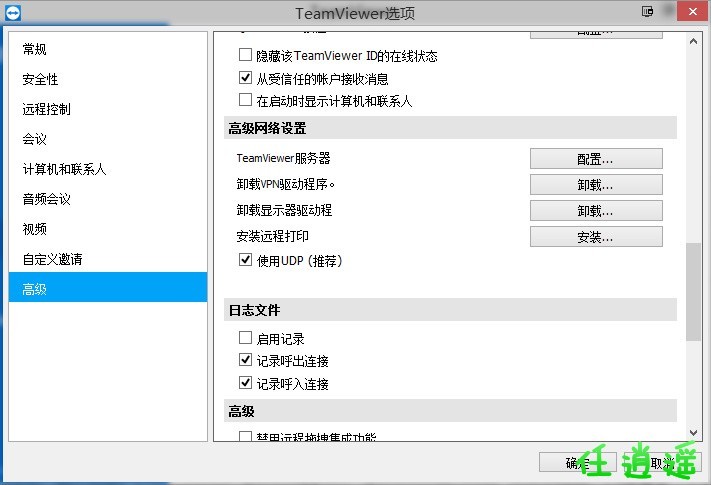Click the 高级网络设置 section header

click(x=450, y=128)
